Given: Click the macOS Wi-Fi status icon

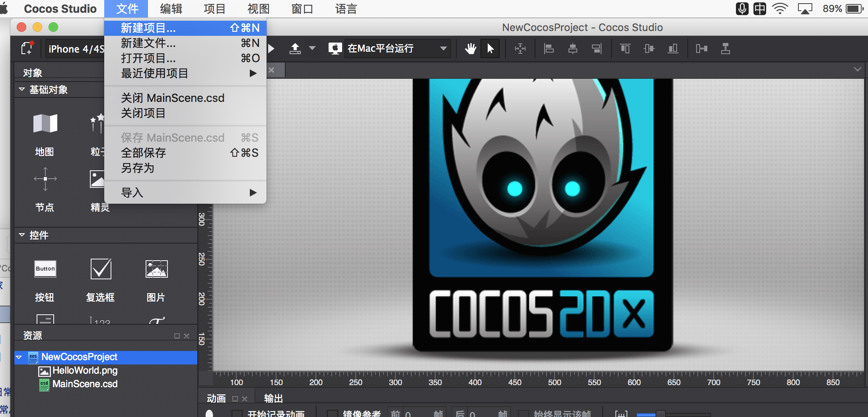Looking at the screenshot, I should 780,9.
